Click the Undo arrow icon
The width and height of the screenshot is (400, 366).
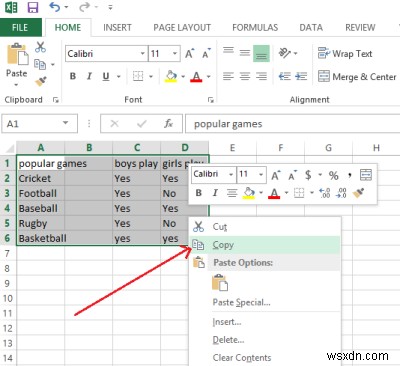pyautogui.click(x=55, y=7)
